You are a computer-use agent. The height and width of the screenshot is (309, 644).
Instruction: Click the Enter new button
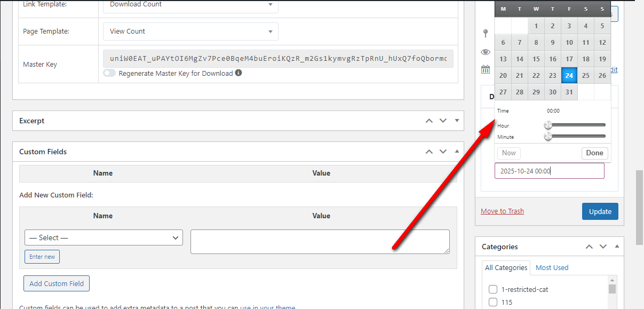(x=42, y=257)
